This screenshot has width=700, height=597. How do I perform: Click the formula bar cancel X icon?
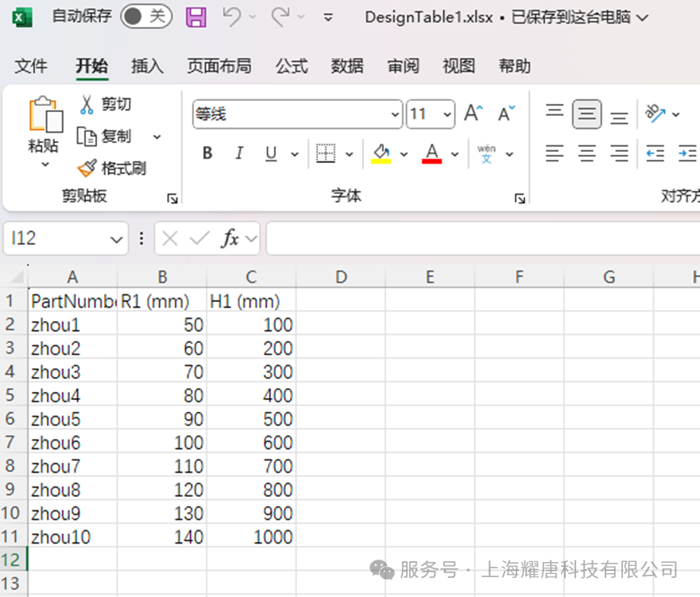[170, 238]
